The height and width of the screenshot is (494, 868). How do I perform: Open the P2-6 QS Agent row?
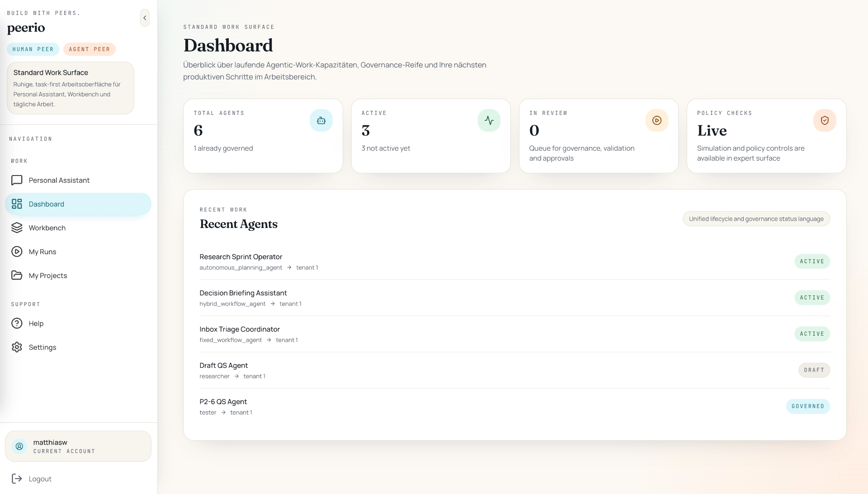[x=514, y=406]
